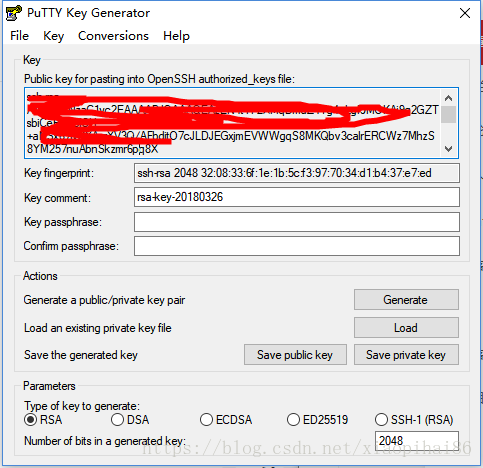Click the 'Key fingerprint:' label
The width and height of the screenshot is (483, 468).
click(59, 173)
